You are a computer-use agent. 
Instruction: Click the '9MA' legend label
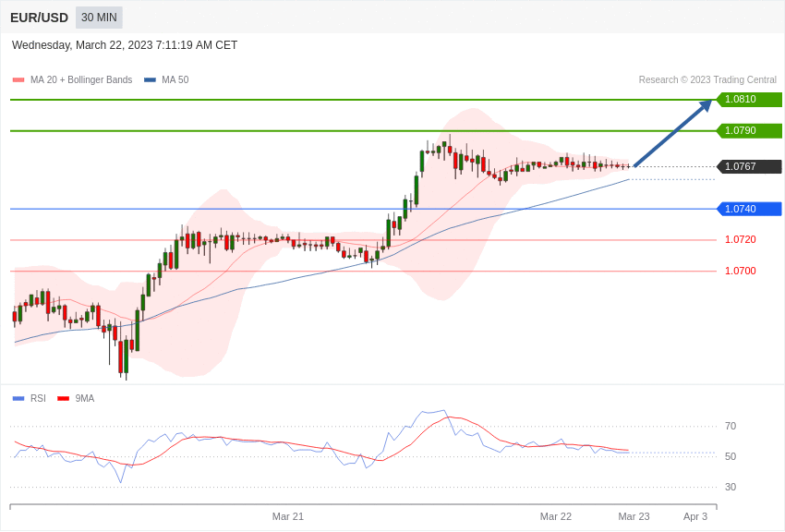pyautogui.click(x=85, y=398)
